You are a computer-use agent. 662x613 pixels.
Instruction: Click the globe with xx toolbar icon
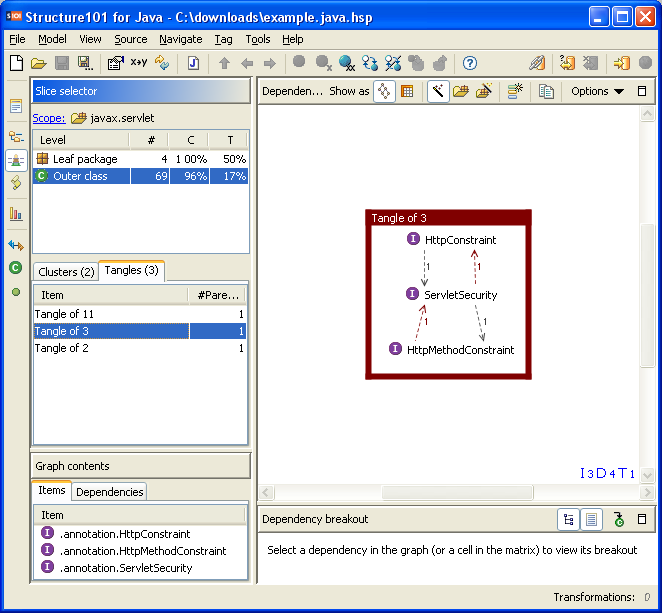click(x=347, y=63)
